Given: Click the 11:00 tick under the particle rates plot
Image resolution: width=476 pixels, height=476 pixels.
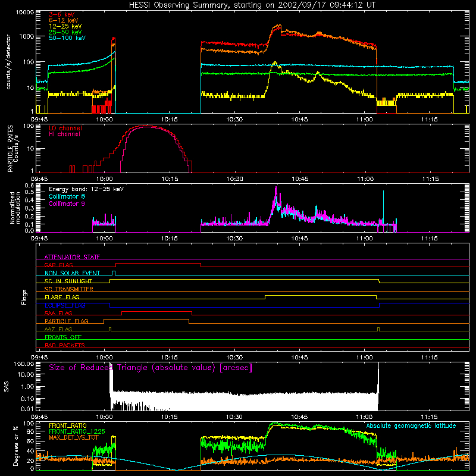Looking at the screenshot, I should 365,179.
